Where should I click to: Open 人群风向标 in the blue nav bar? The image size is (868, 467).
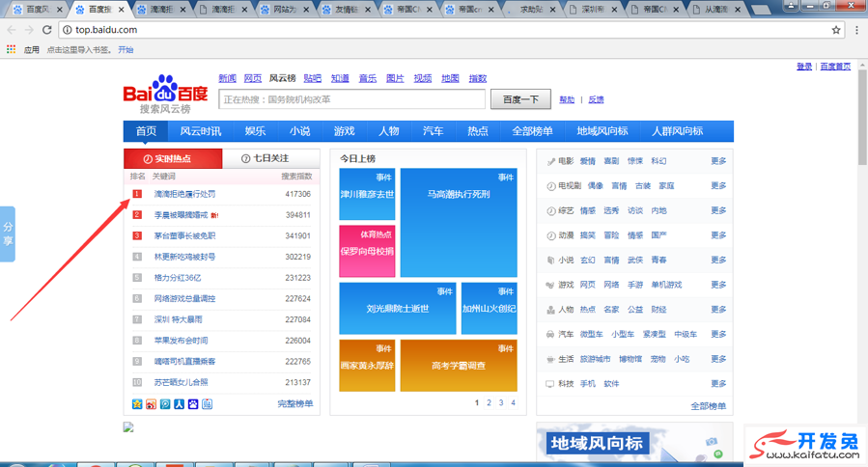click(x=677, y=131)
